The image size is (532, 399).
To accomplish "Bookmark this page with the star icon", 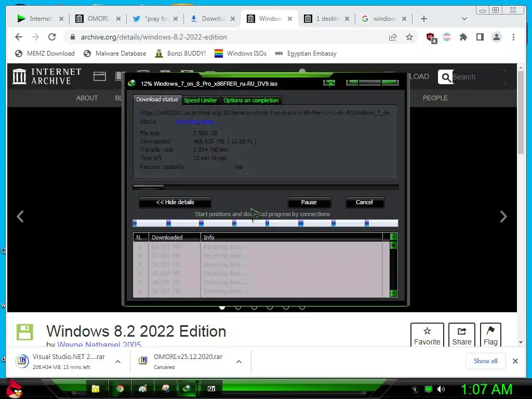I will click(409, 37).
